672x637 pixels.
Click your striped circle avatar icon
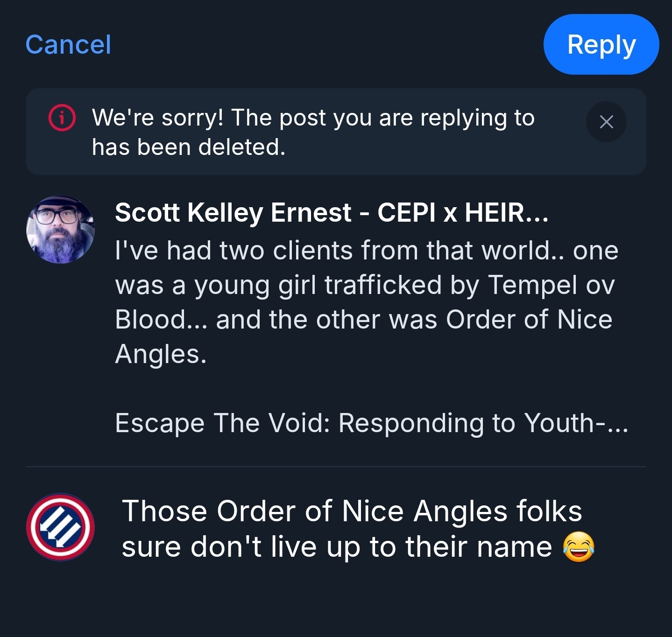(60, 527)
